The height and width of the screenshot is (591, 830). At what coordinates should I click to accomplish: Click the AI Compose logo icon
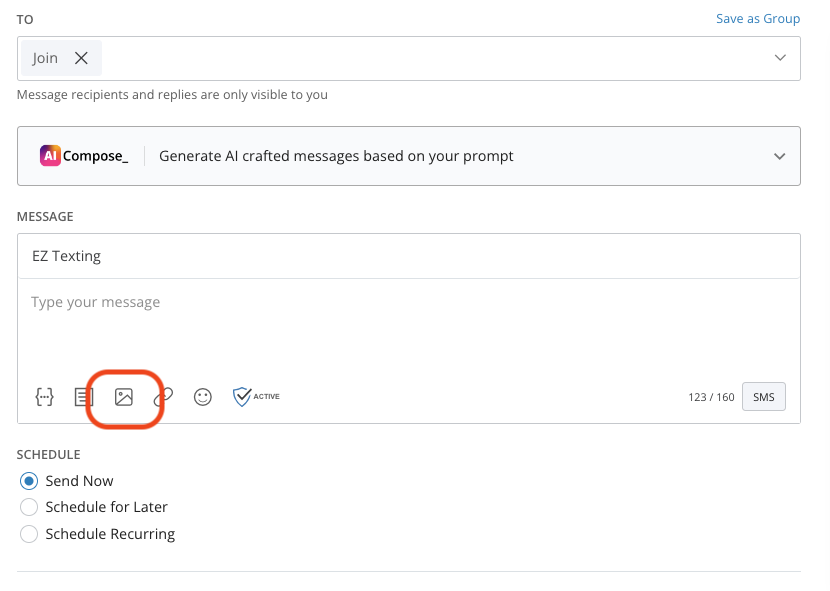click(53, 155)
